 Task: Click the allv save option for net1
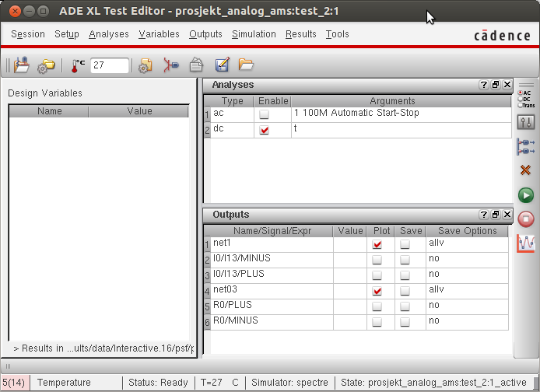tap(467, 244)
